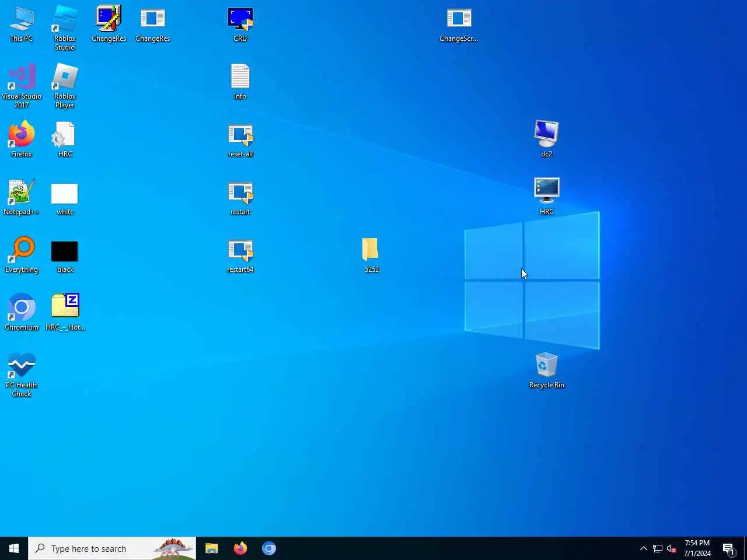Viewport: 747px width, 560px height.
Task: Select the dc2 desktop icon
Action: click(x=547, y=140)
